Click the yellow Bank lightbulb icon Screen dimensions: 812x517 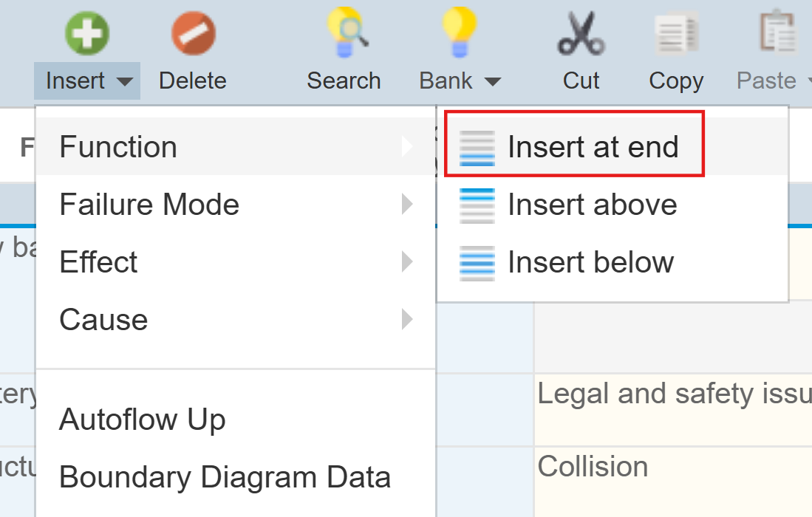(x=460, y=32)
